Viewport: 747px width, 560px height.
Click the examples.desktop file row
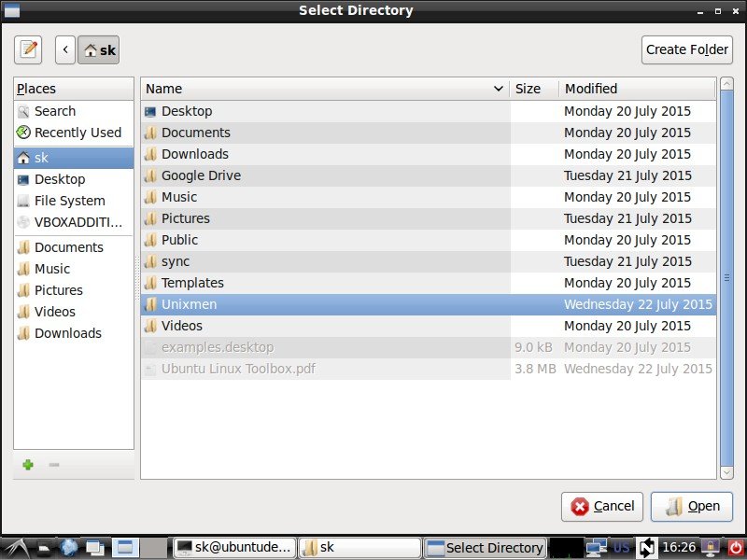pos(429,347)
